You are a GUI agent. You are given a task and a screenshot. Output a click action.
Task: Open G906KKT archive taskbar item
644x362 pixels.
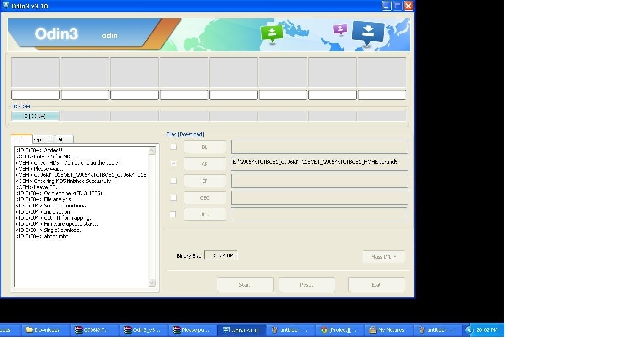pyautogui.click(x=94, y=330)
